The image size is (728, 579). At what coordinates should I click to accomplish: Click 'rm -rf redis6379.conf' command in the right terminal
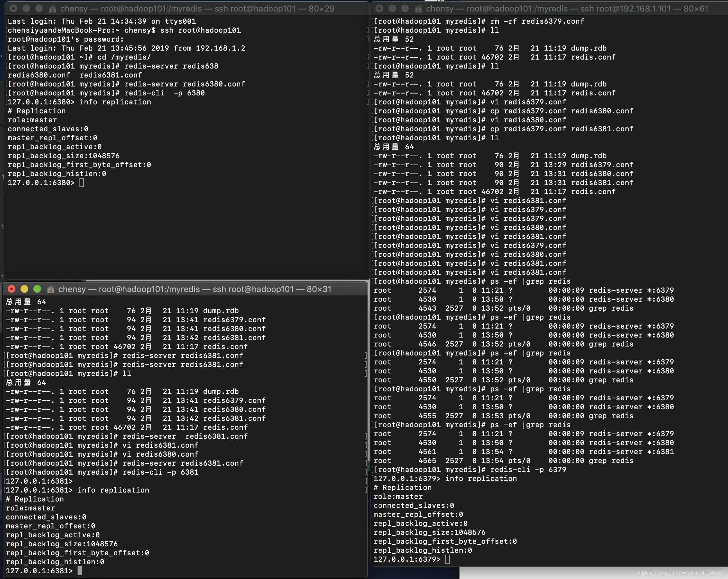click(537, 21)
